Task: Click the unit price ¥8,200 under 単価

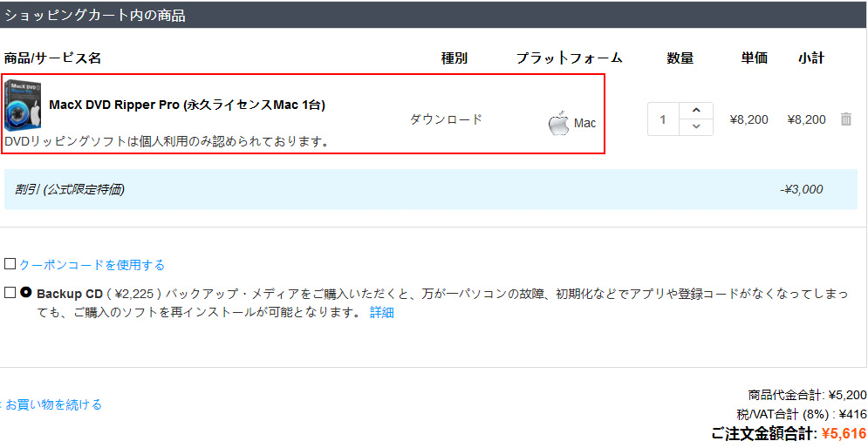Action: coord(749,119)
